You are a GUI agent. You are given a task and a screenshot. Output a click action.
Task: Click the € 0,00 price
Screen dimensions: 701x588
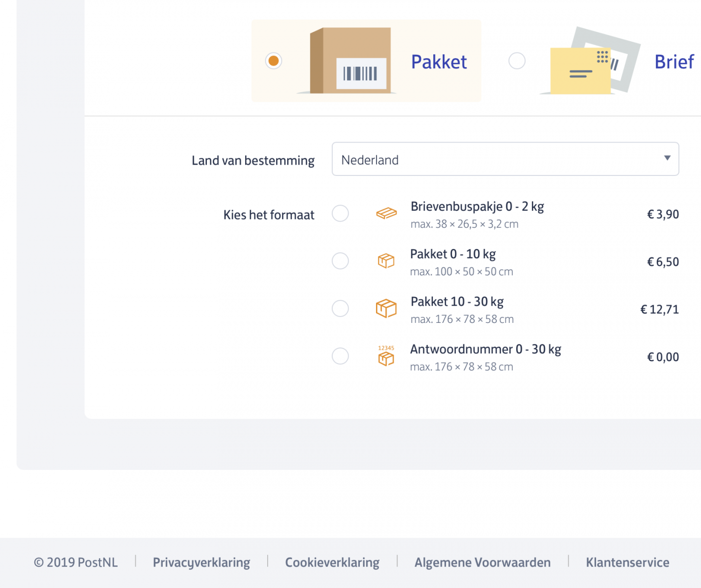pyautogui.click(x=663, y=357)
